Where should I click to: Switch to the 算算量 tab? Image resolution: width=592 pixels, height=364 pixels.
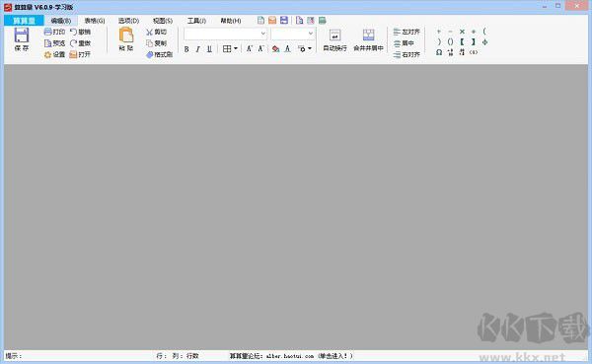click(x=24, y=21)
